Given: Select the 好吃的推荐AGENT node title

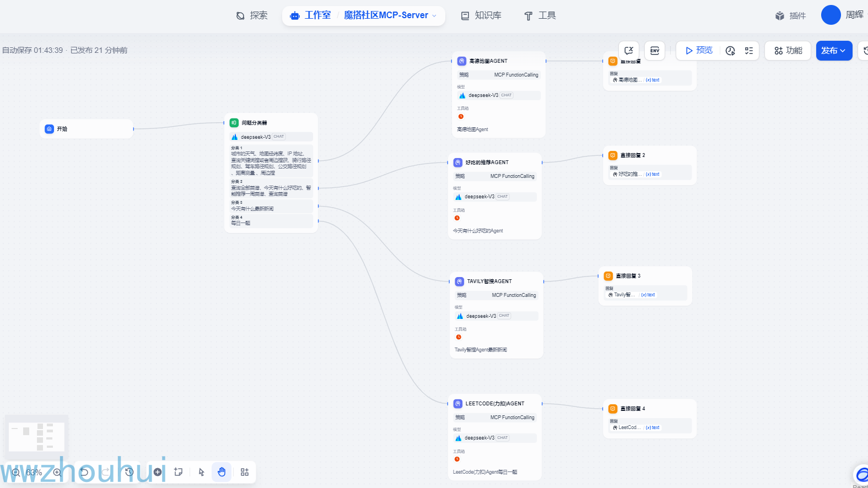Looking at the screenshot, I should tap(487, 162).
